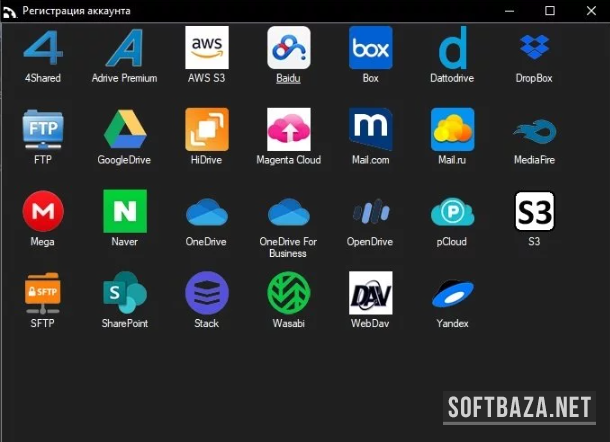
Task: Open the Baidu account option
Action: click(288, 48)
